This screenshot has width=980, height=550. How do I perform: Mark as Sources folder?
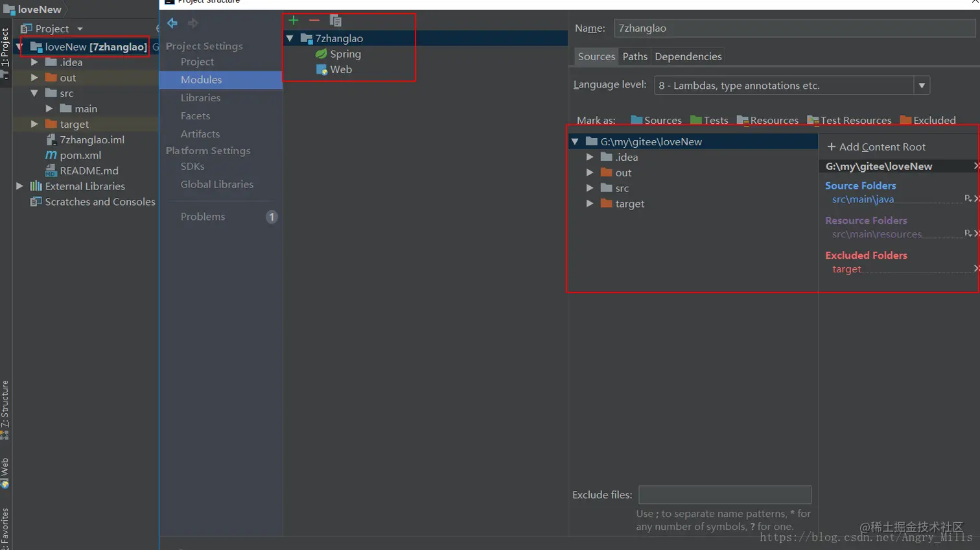tap(656, 120)
